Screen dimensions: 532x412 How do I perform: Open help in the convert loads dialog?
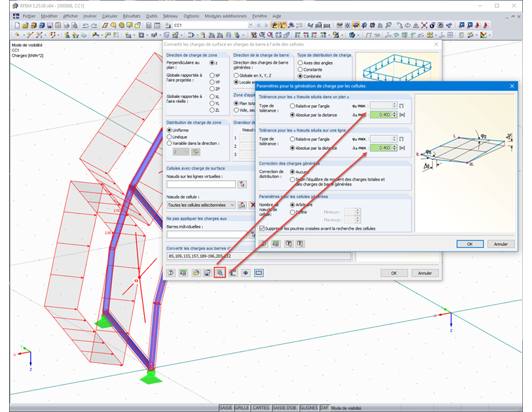(171, 273)
